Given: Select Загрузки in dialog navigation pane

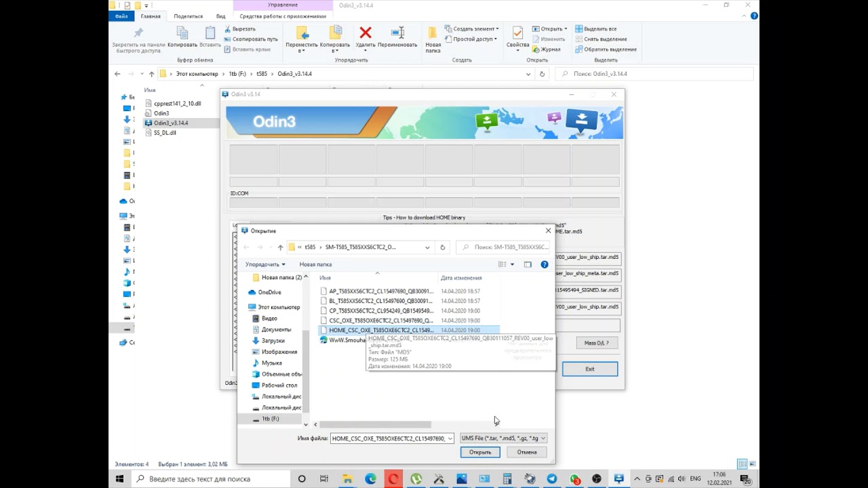Looking at the screenshot, I should pyautogui.click(x=273, y=341).
